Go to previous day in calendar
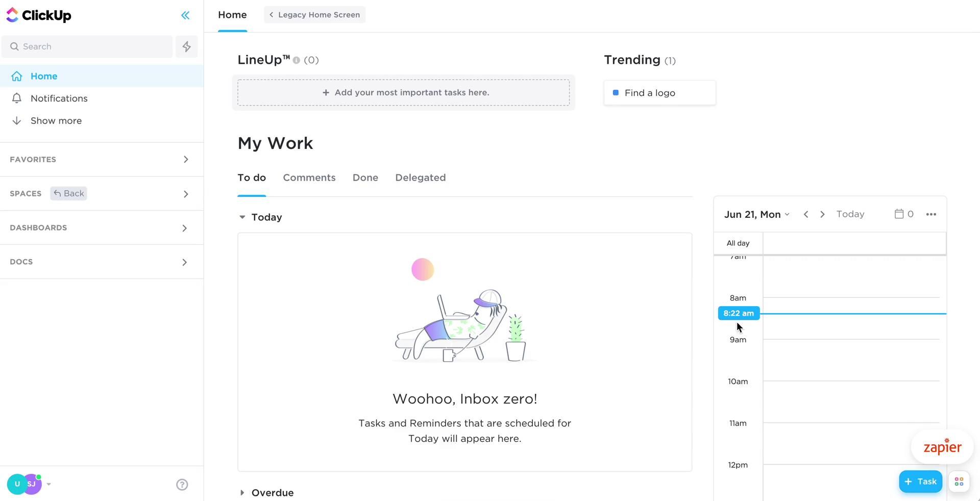This screenshot has width=980, height=501. tap(806, 214)
